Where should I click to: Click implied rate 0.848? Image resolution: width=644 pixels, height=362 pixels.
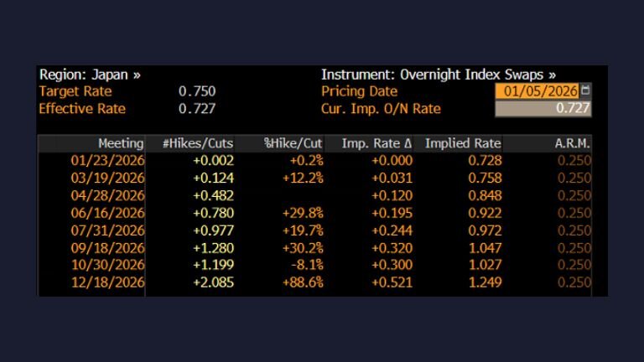tap(485, 195)
